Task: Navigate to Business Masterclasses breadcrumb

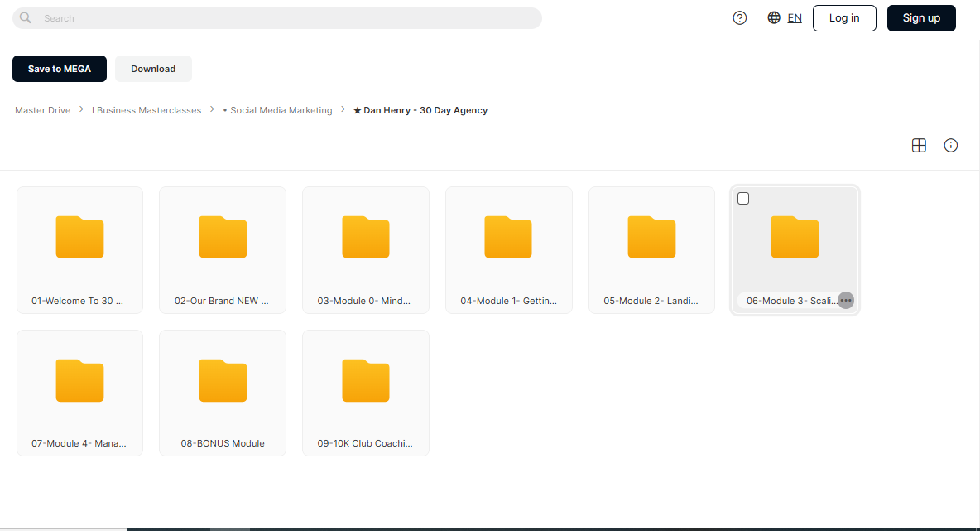Action: click(147, 110)
